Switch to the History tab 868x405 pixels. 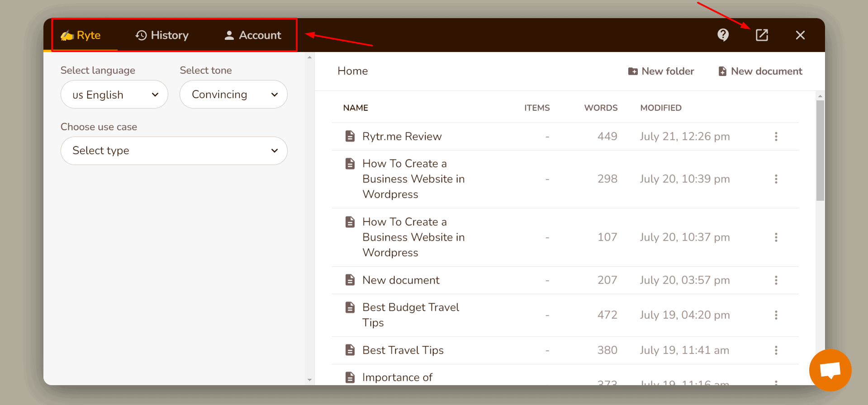point(162,35)
